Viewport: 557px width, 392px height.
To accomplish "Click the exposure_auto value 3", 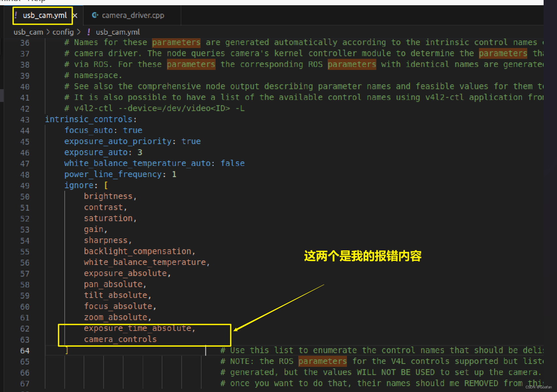I will [x=140, y=152].
